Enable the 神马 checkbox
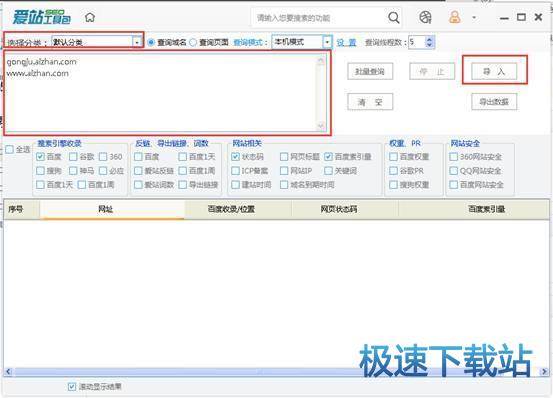 (x=73, y=171)
